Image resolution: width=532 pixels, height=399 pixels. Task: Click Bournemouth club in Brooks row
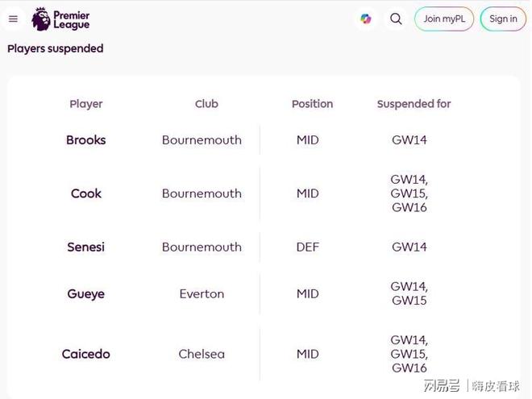point(202,140)
